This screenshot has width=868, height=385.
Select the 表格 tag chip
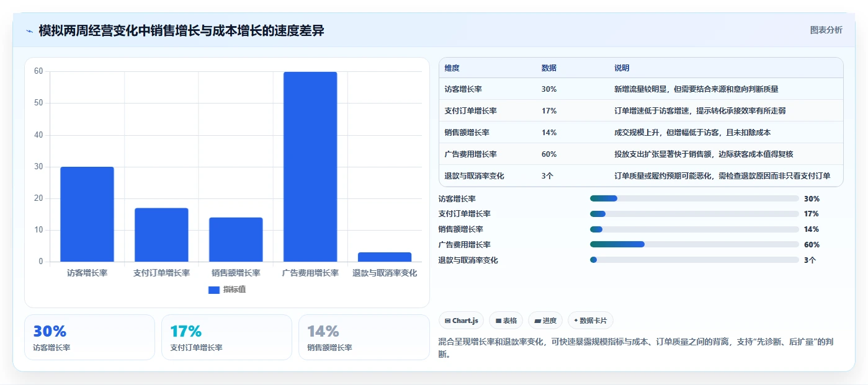[x=506, y=321]
